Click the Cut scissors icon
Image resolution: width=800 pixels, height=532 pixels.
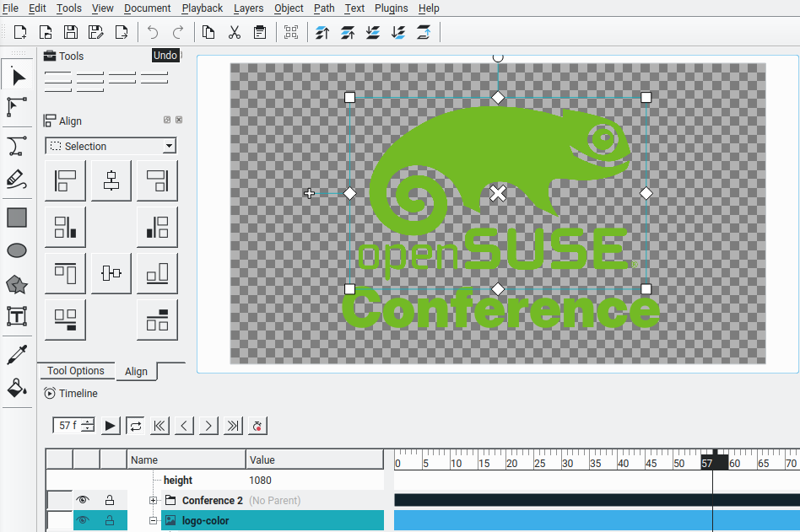point(235,32)
